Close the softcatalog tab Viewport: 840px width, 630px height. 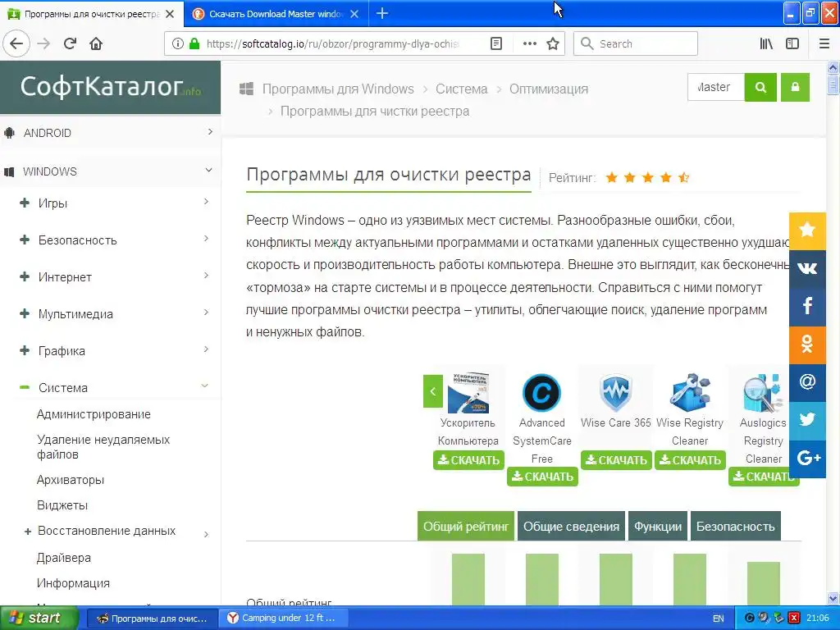coord(170,14)
